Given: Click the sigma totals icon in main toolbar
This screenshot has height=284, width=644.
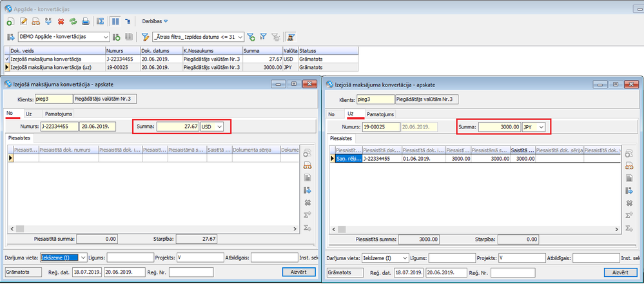Looking at the screenshot, I should pyautogui.click(x=100, y=21).
